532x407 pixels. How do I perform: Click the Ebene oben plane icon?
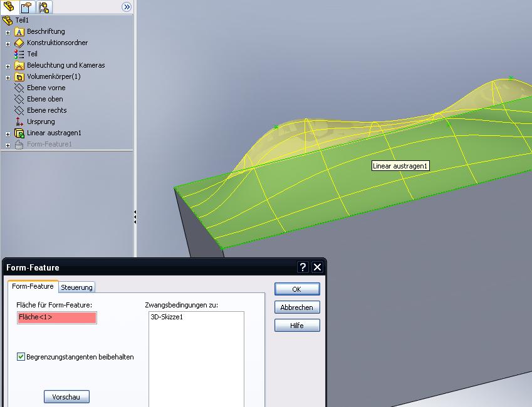pyautogui.click(x=19, y=100)
